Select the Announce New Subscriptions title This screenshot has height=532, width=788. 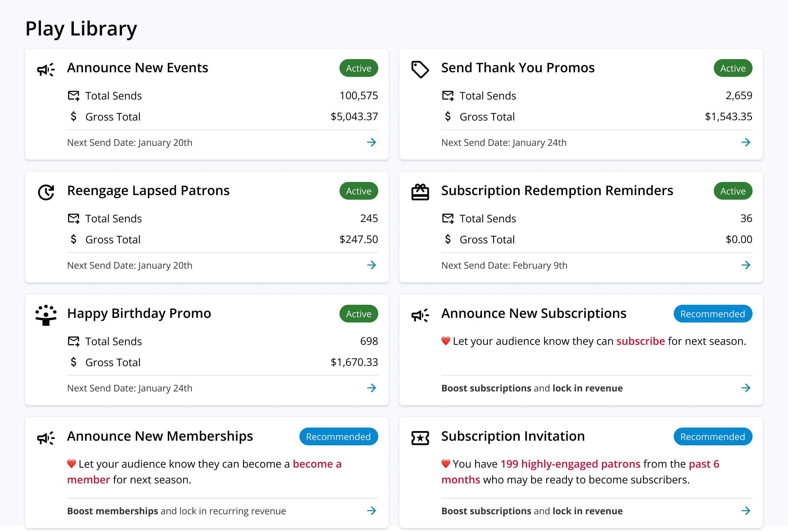coord(534,313)
